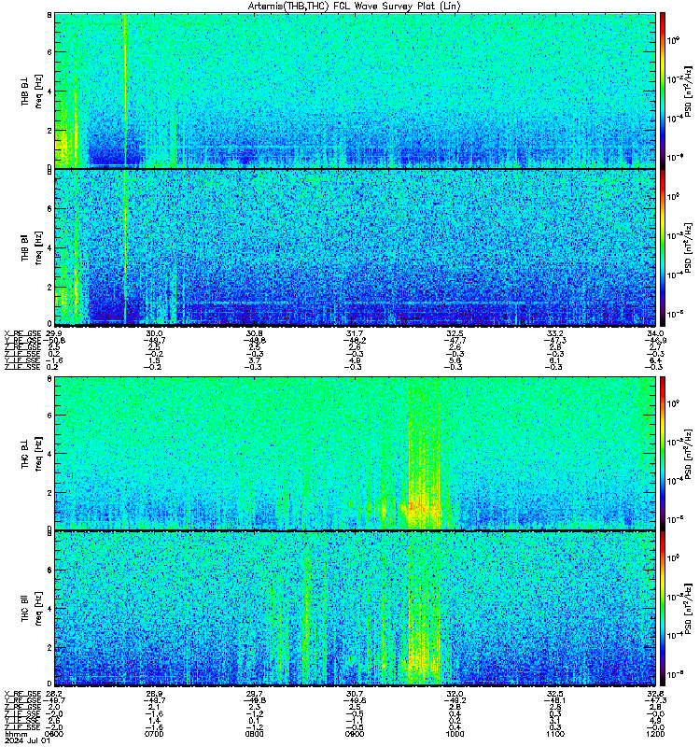Click the '1100' time label
Viewport: 700px width, 747px height.
pyautogui.click(x=555, y=734)
